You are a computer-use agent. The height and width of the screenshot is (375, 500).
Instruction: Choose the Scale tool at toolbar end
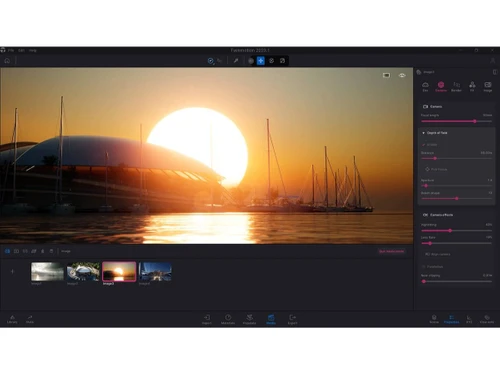tap(282, 61)
